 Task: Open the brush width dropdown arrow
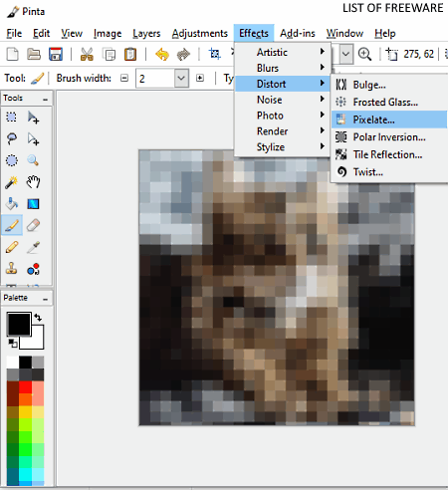point(181,79)
